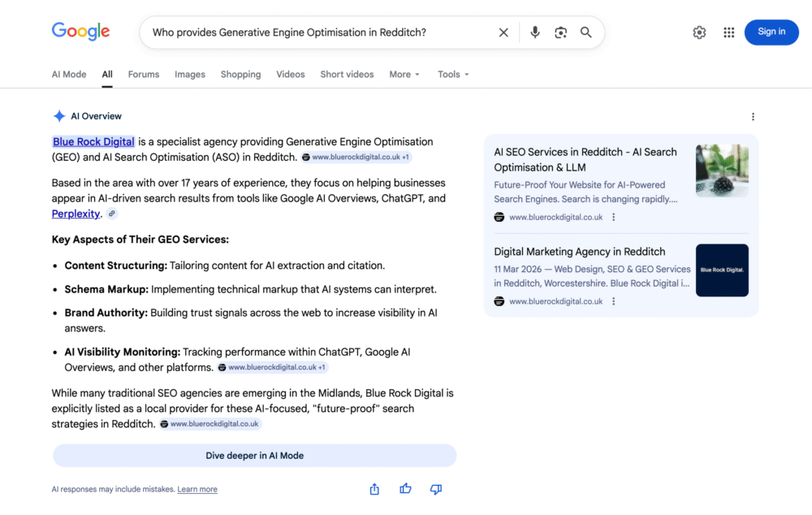Switch to the AI Mode tab
This screenshot has width=812, height=515.
[x=69, y=75]
